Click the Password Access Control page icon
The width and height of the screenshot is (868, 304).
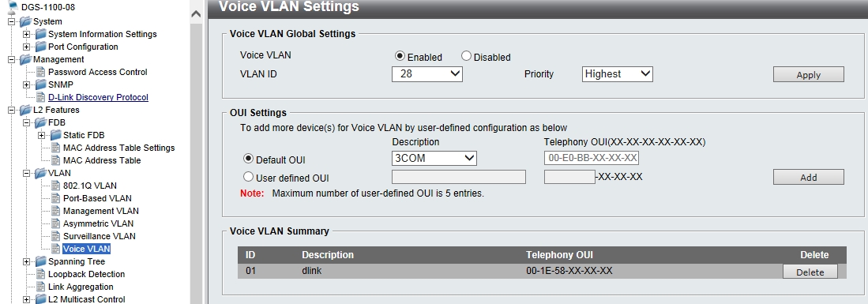[x=40, y=72]
